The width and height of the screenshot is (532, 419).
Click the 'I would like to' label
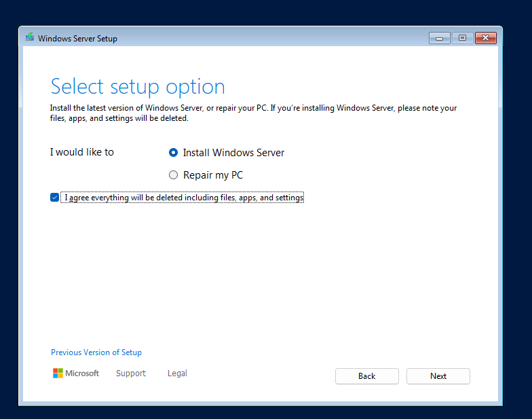coord(81,152)
